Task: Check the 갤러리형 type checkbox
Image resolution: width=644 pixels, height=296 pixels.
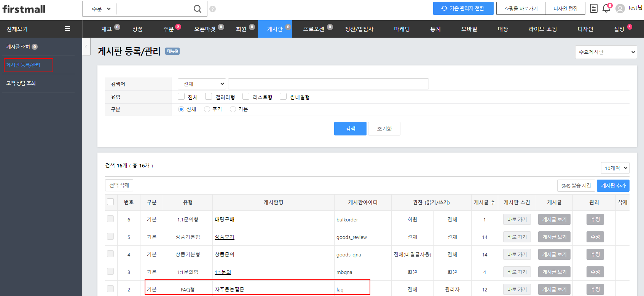Action: click(209, 97)
